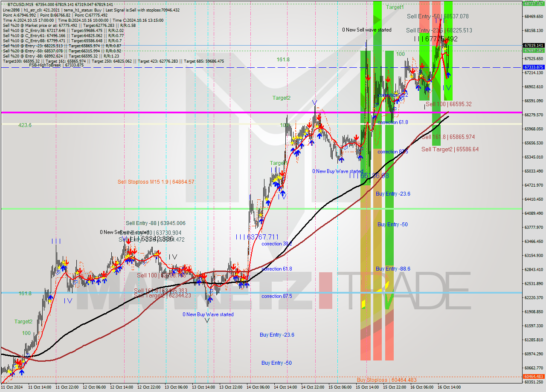Viewport: 546px width, 392px height.
Task: Click the 'Sell Target2 | 65586.64' label
Action: point(450,149)
